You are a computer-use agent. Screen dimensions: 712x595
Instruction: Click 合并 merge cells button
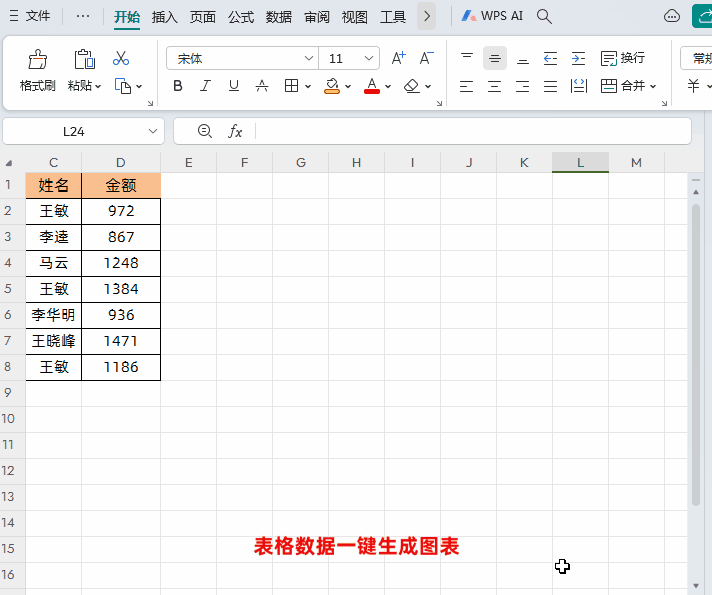[623, 86]
